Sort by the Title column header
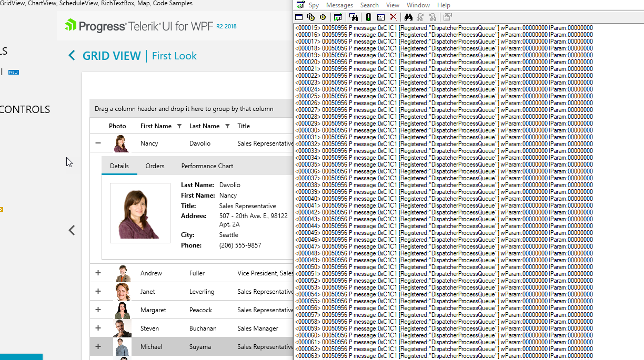Viewport: 644px width, 360px height. (x=244, y=126)
